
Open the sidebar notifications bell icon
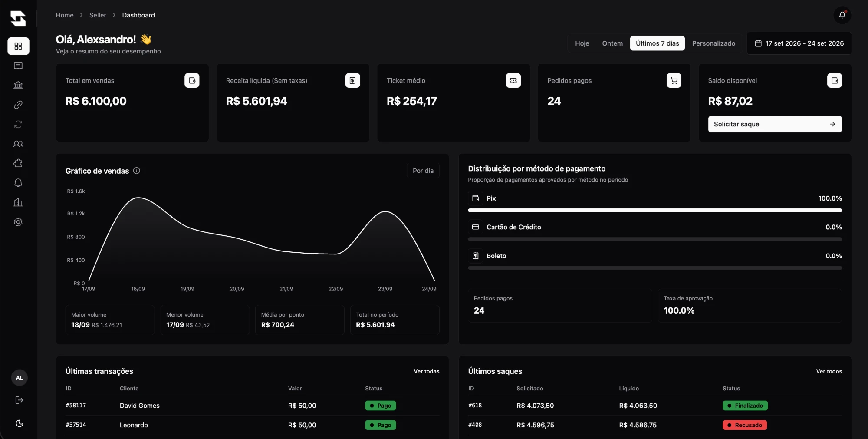point(18,183)
